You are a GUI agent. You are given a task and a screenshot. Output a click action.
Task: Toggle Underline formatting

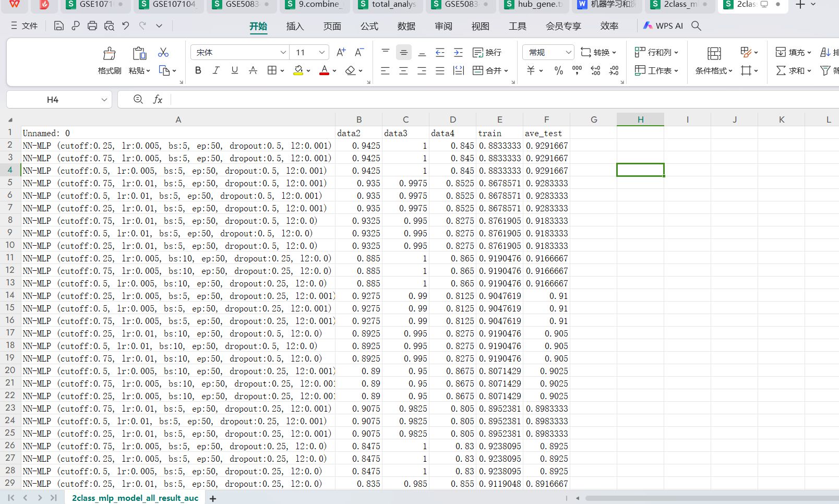[234, 70]
